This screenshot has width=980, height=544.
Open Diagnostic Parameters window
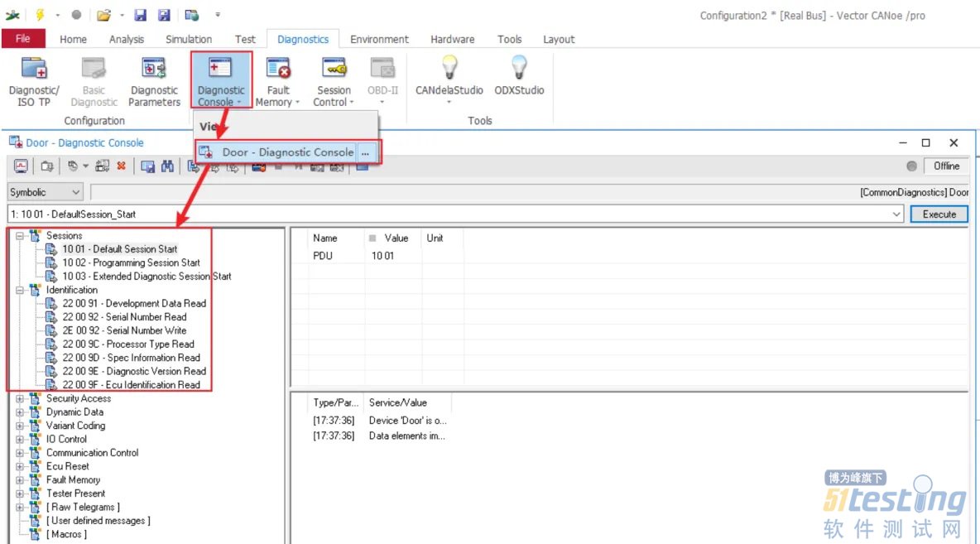click(154, 82)
